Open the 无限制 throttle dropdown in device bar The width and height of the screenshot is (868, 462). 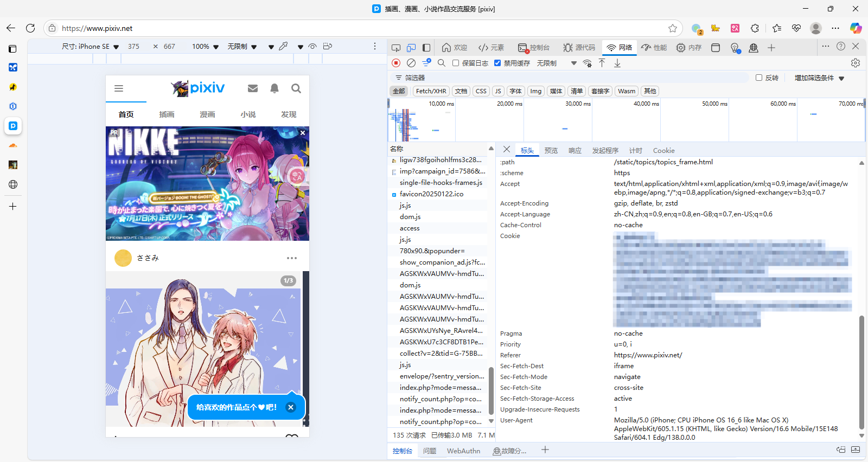coord(242,47)
